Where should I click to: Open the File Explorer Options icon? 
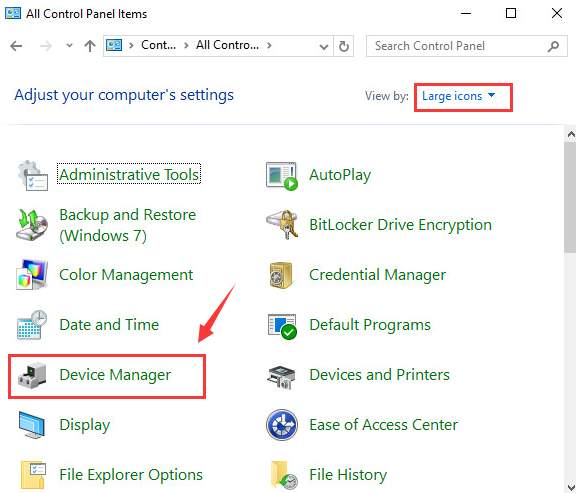point(33,475)
